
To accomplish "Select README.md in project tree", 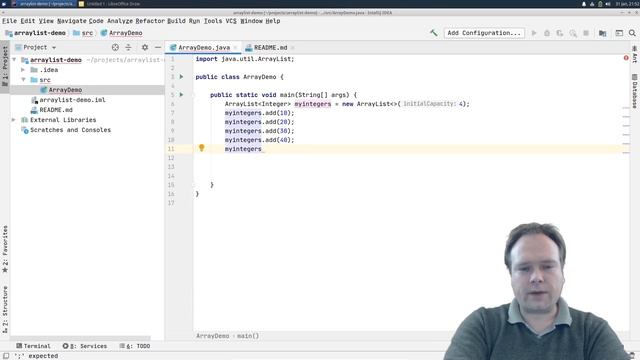I will tap(56, 110).
